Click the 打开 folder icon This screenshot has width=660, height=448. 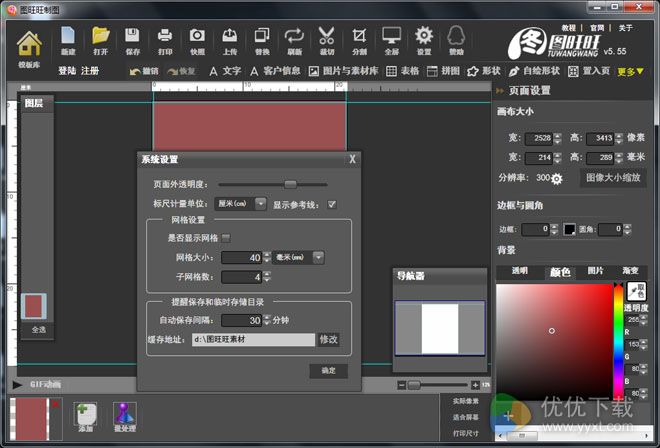click(101, 35)
